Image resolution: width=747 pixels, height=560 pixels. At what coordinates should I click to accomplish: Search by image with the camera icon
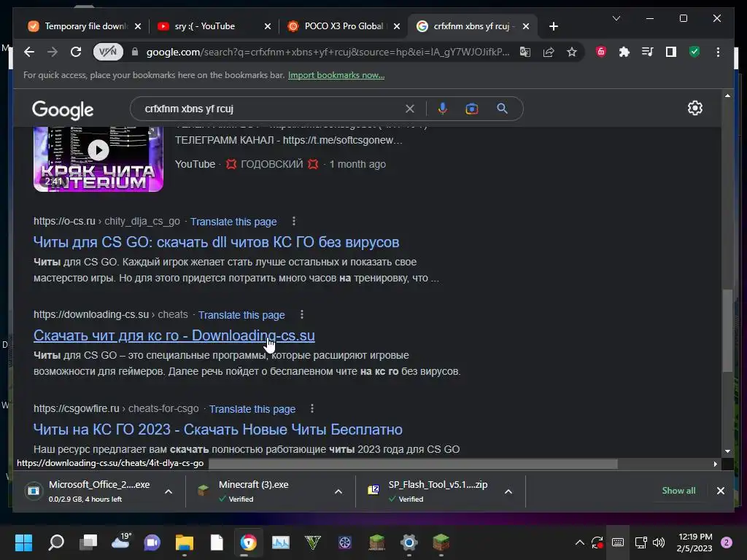point(472,109)
